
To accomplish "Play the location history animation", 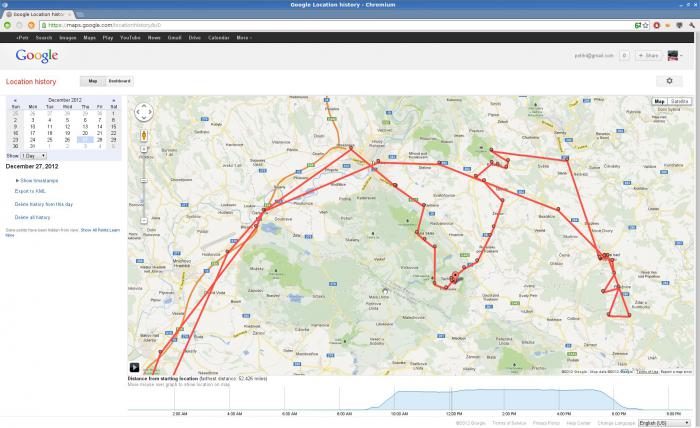I will tap(134, 367).
